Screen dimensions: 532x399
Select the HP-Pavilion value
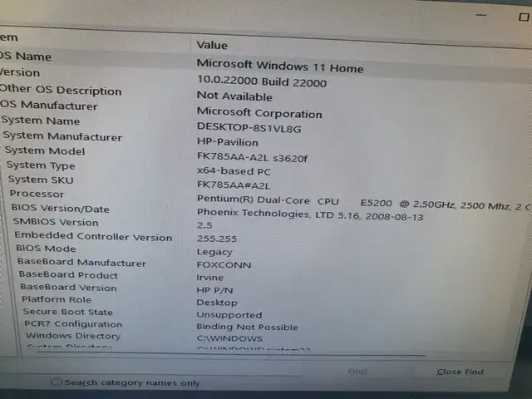click(227, 142)
